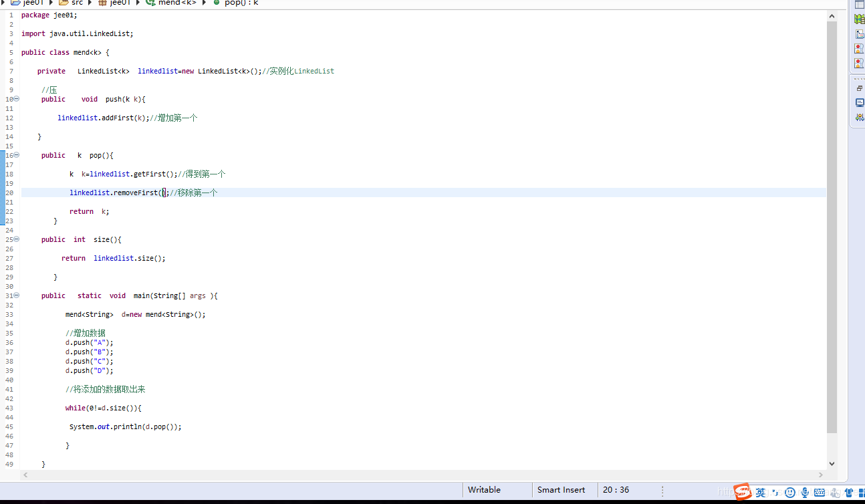Click the d.push("B"); line
Image resolution: width=865 pixels, height=504 pixels.
click(90, 352)
